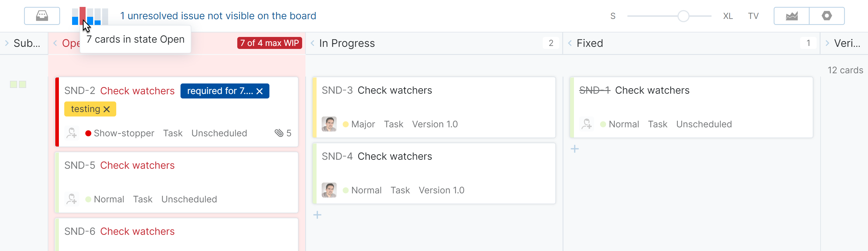The width and height of the screenshot is (868, 251).
Task: Click unassigned icon on SND-1 card
Action: pyautogui.click(x=586, y=124)
